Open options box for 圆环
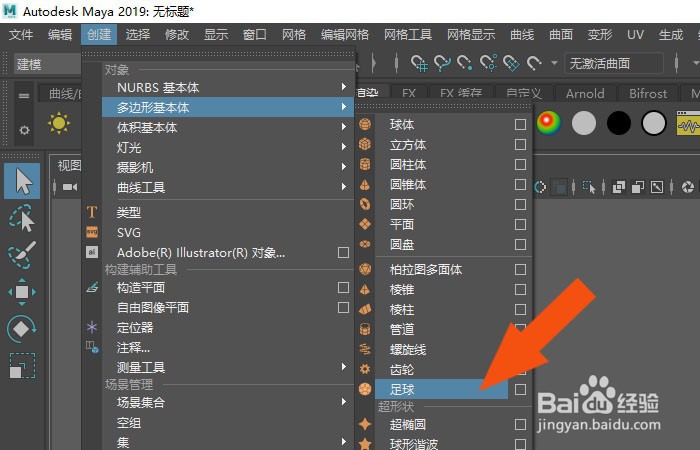 click(x=520, y=204)
